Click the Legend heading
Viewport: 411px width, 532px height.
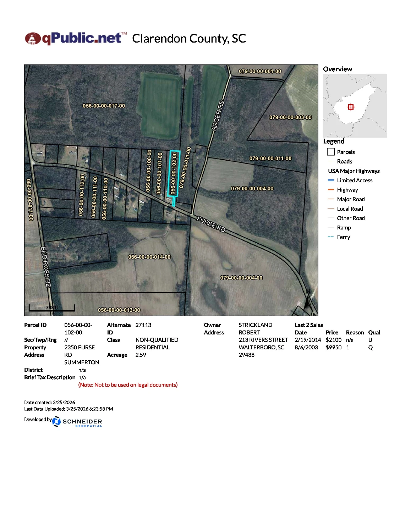click(334, 141)
